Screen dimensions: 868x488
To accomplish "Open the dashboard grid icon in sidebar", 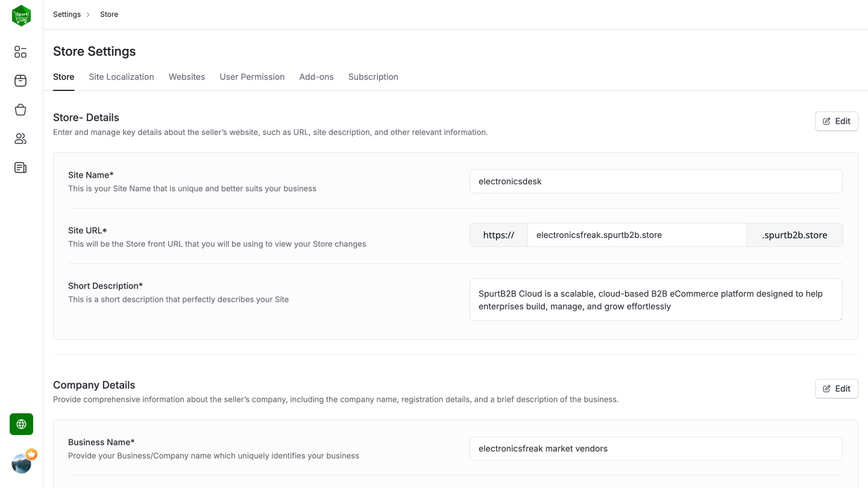I will click(x=20, y=52).
